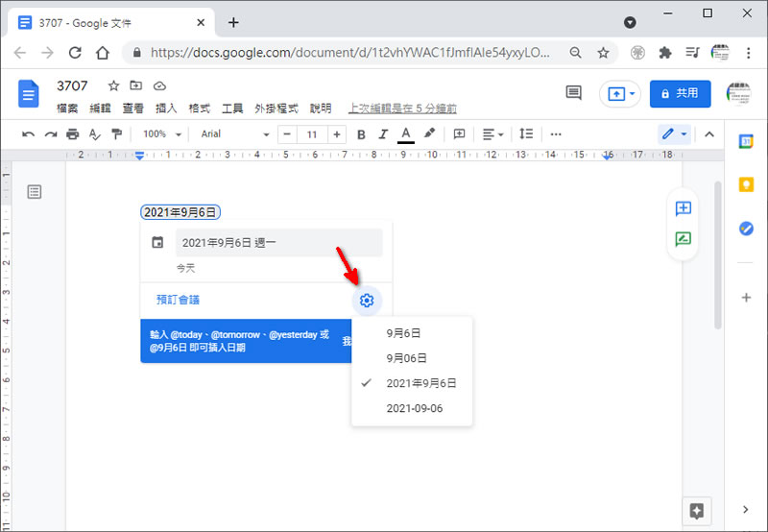Decrease font size with minus button
768x532 pixels.
(287, 134)
